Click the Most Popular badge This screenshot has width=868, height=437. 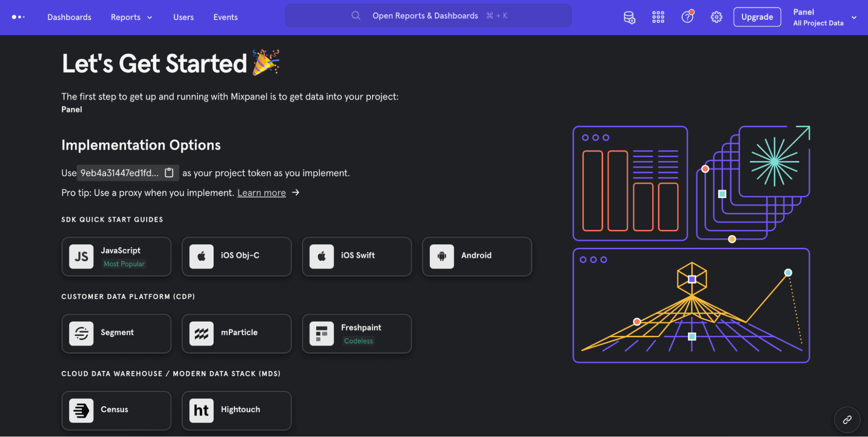pyautogui.click(x=124, y=264)
